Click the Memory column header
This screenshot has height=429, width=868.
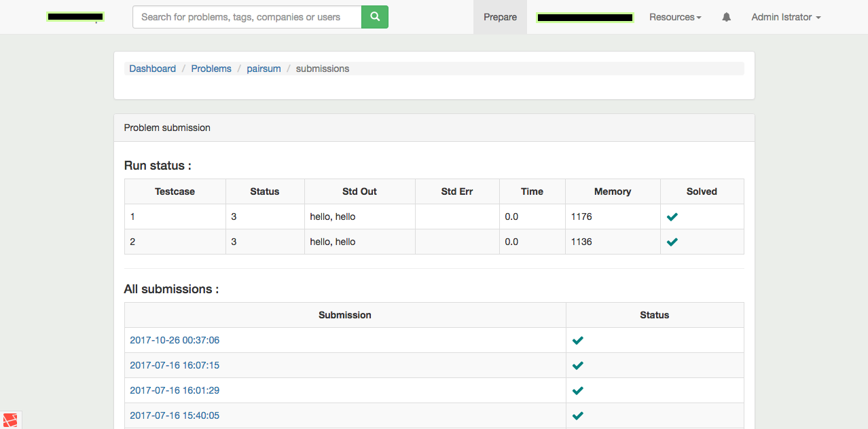click(613, 191)
